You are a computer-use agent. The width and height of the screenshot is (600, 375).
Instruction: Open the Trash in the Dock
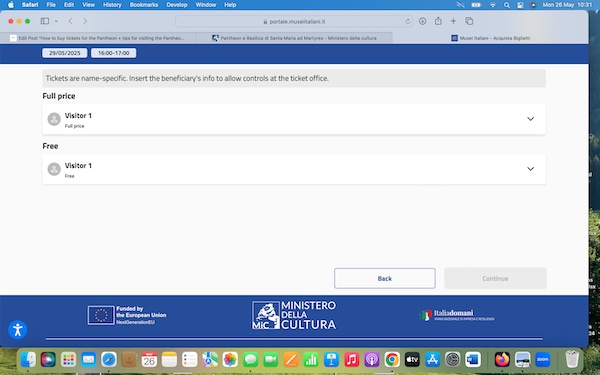coord(572,360)
